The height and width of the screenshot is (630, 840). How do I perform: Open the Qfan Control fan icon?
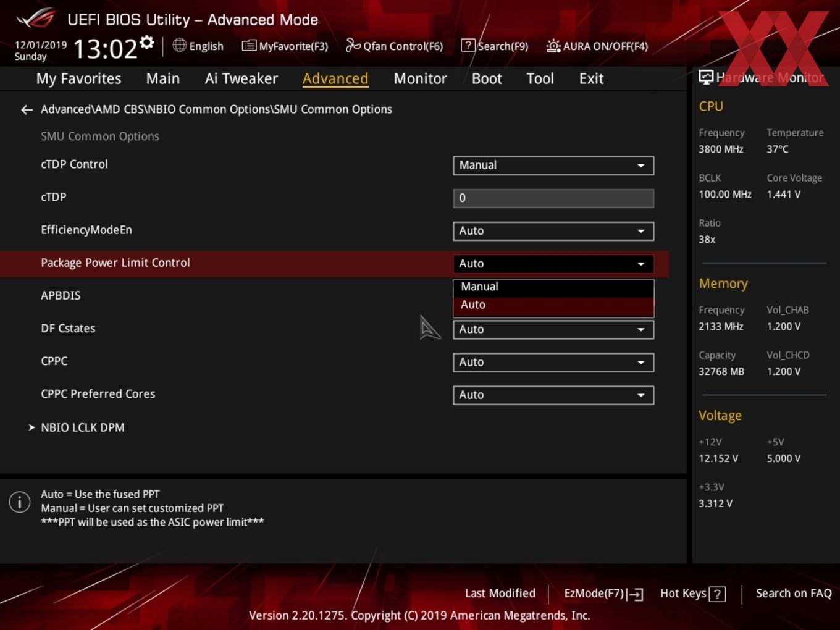(x=353, y=45)
